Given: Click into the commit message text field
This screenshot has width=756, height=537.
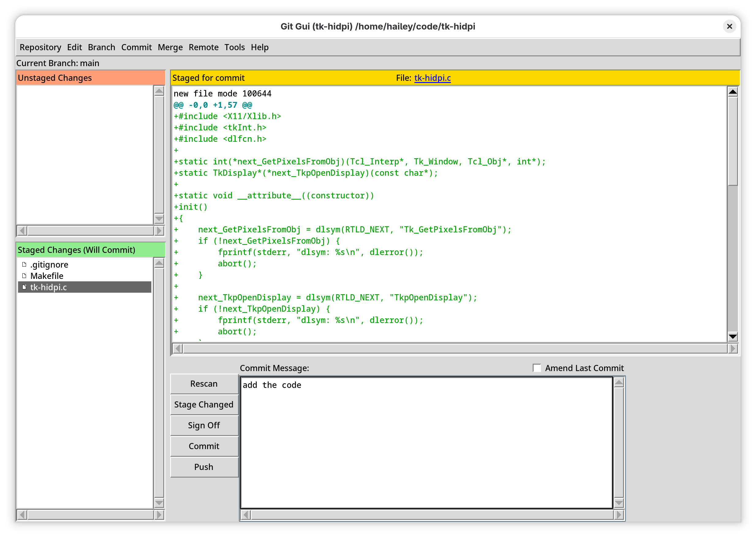Looking at the screenshot, I should [x=426, y=443].
